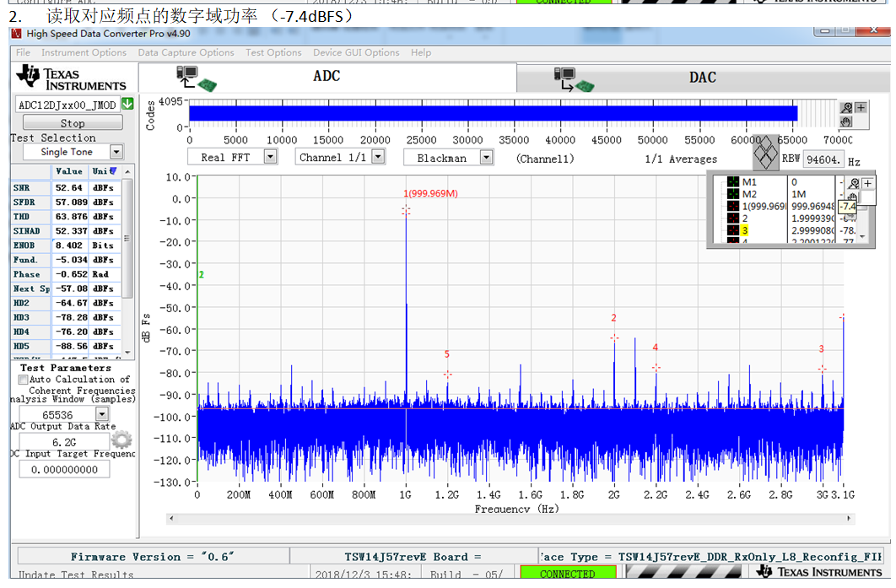
Task: Switch to the DAC tab
Action: coord(704,78)
